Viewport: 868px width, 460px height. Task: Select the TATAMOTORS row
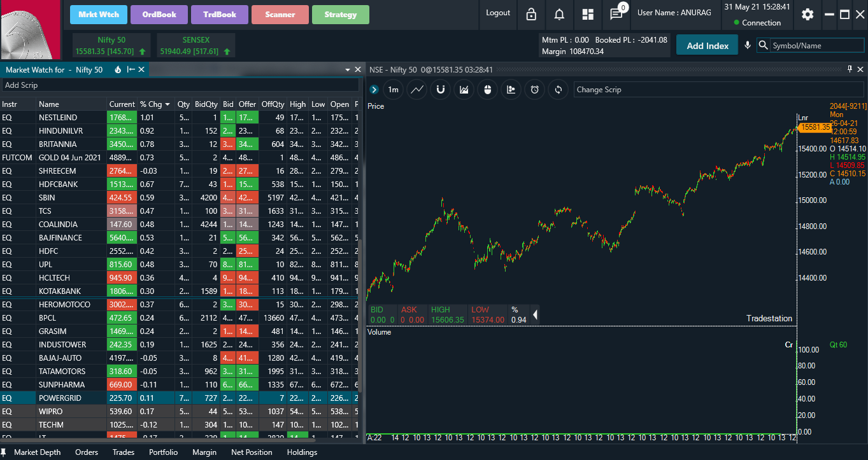pos(180,372)
